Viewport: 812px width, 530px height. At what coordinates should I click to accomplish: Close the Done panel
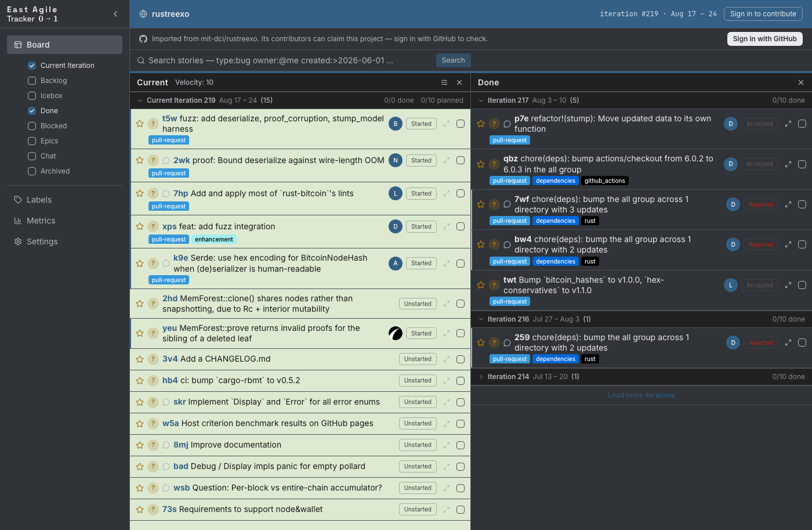coord(801,82)
